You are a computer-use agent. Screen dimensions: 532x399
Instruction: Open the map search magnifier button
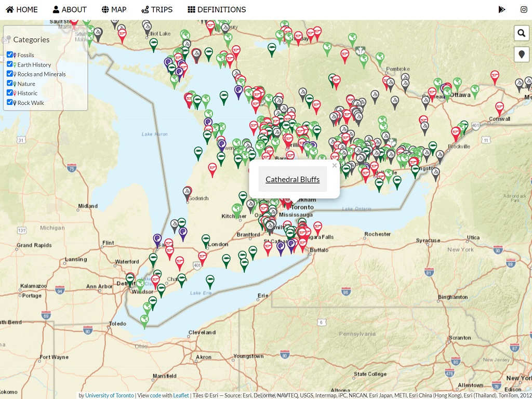(521, 33)
